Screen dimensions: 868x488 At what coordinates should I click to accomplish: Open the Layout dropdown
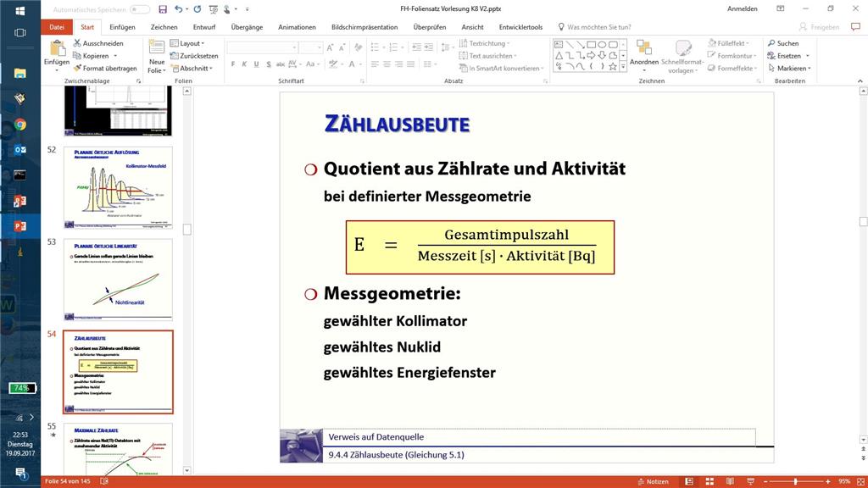[187, 43]
